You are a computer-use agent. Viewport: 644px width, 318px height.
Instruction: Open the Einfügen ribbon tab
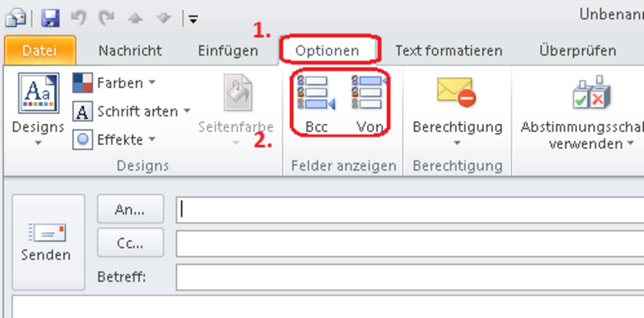pos(228,51)
